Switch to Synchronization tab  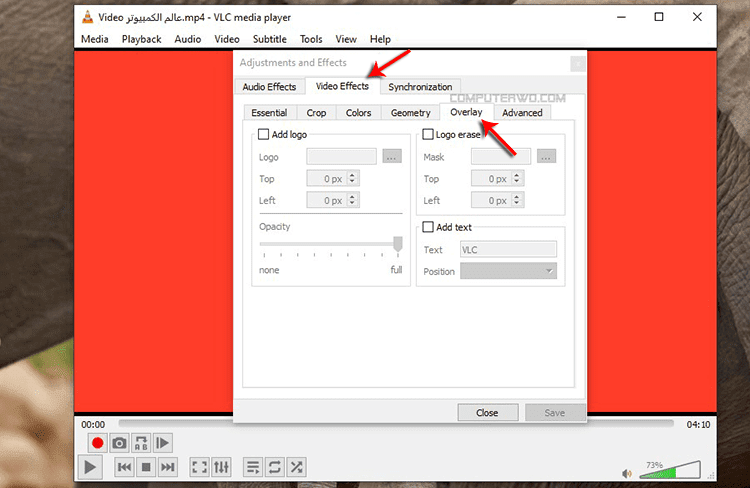click(x=420, y=87)
